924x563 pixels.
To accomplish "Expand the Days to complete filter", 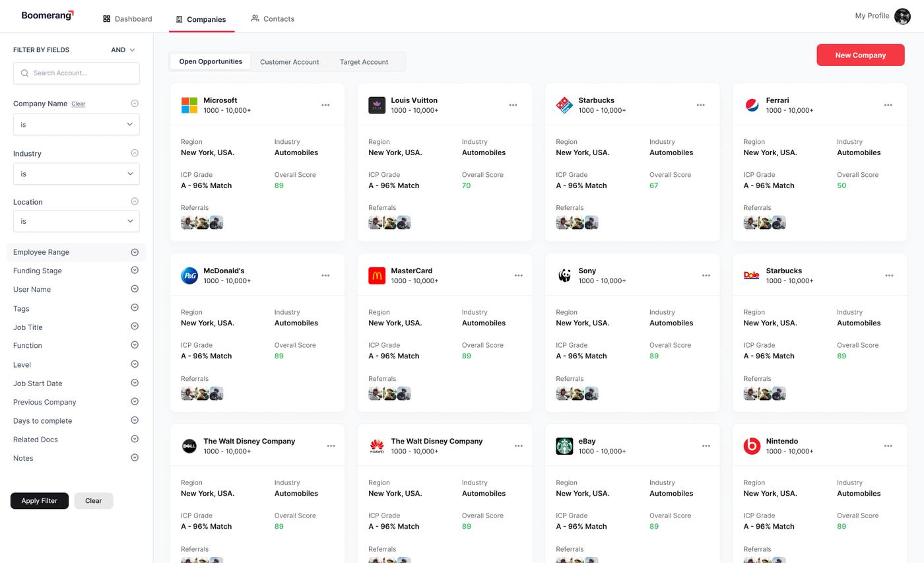I will [135, 420].
